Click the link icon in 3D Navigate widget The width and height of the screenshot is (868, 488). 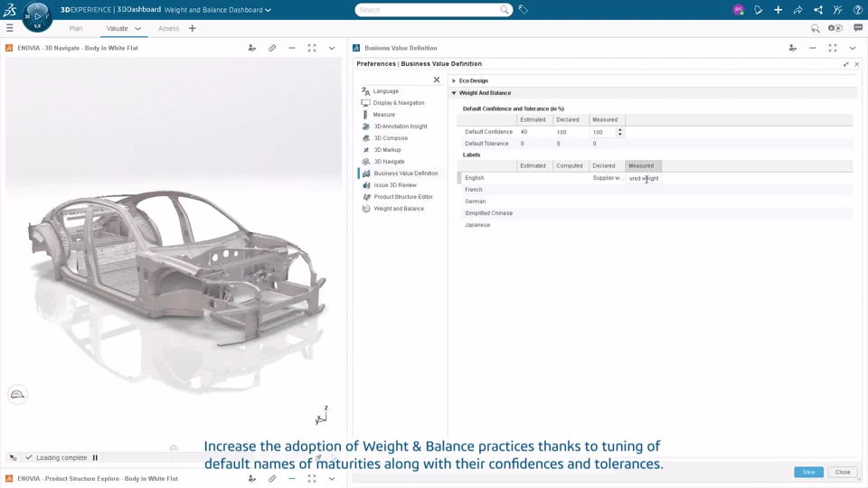272,48
